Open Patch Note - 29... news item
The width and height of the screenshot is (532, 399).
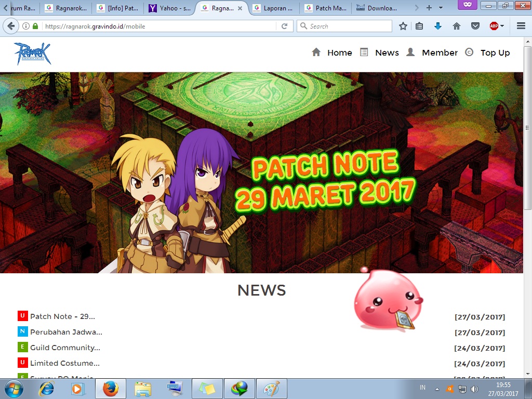(x=62, y=316)
